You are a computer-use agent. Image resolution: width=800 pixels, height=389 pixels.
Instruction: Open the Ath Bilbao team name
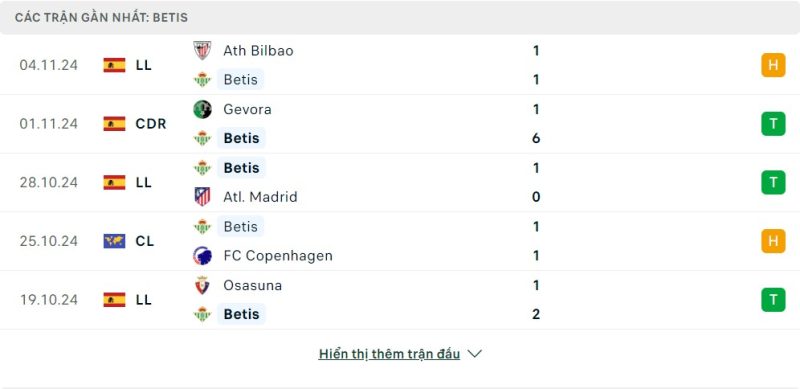coord(258,51)
